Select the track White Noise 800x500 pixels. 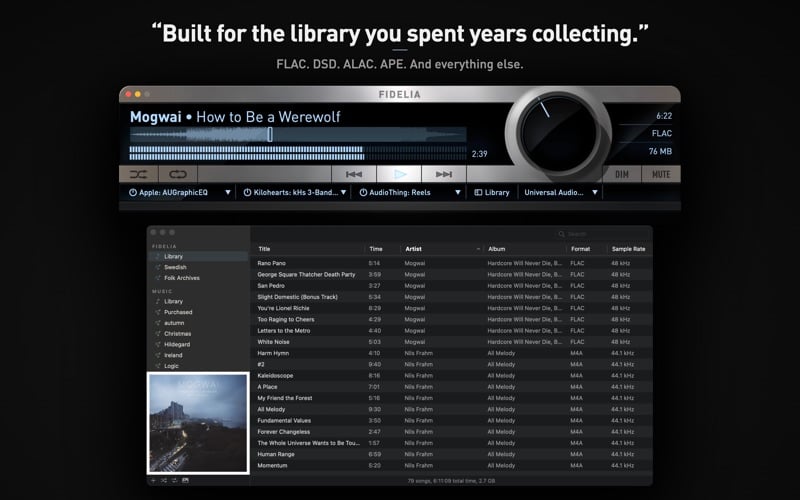coord(452,342)
